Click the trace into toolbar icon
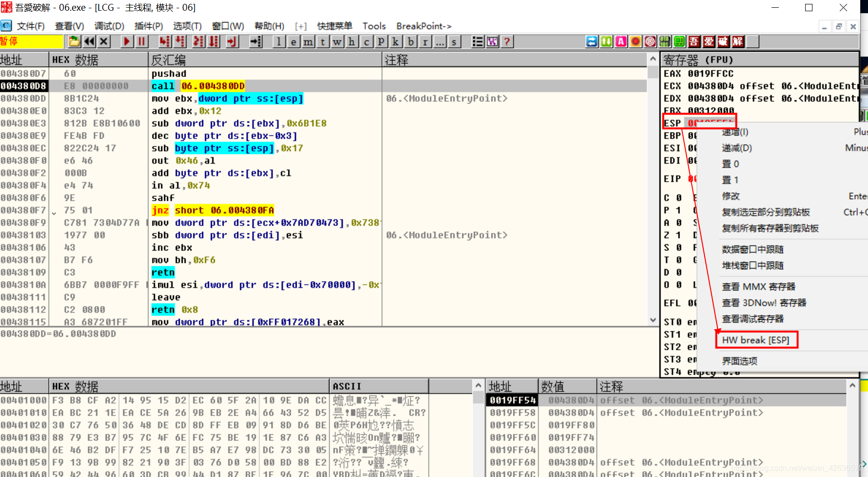This screenshot has width=868, height=477. (x=198, y=41)
